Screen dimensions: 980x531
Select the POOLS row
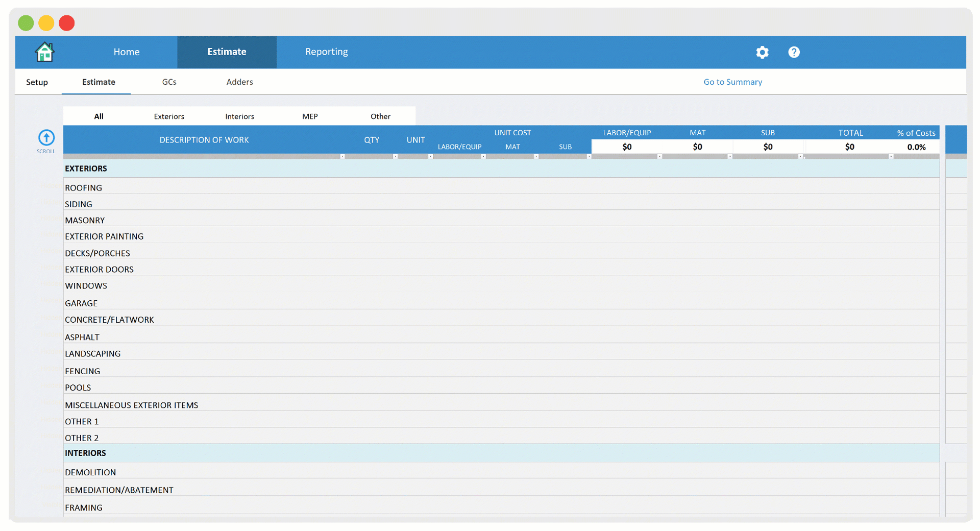tap(501, 386)
